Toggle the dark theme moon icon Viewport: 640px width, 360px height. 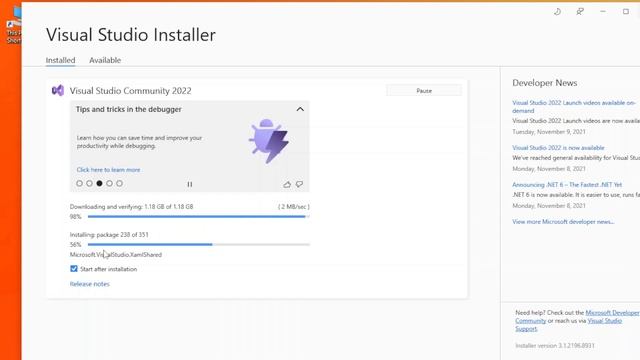(x=557, y=12)
